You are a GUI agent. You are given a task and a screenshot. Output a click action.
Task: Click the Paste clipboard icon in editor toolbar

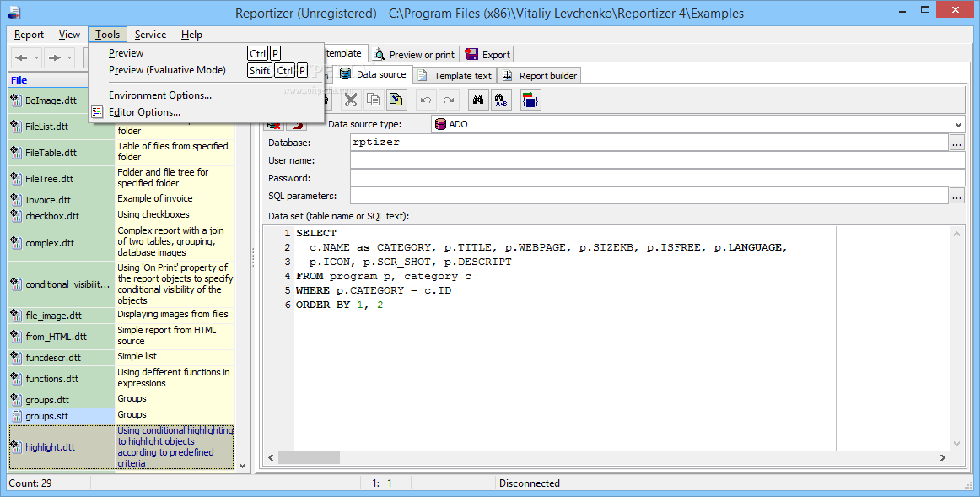[396, 100]
